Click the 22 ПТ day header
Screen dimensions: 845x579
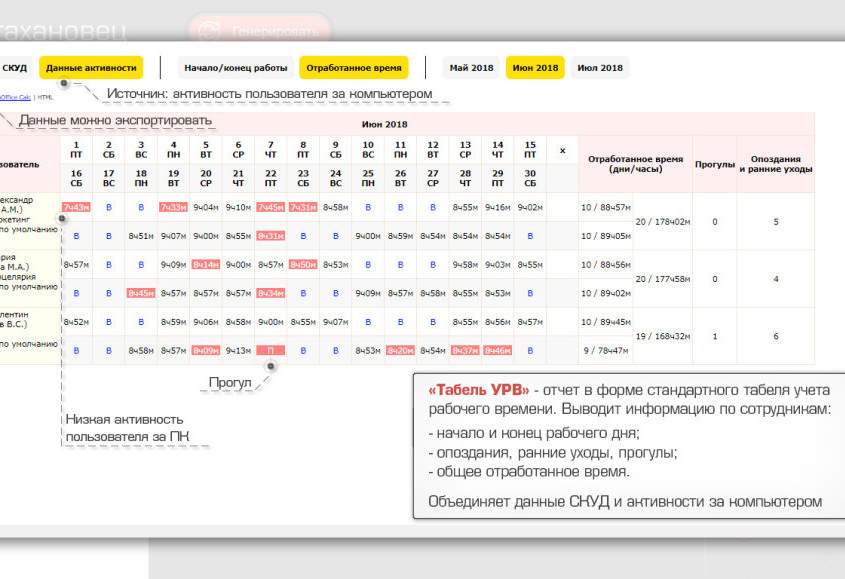[271, 178]
